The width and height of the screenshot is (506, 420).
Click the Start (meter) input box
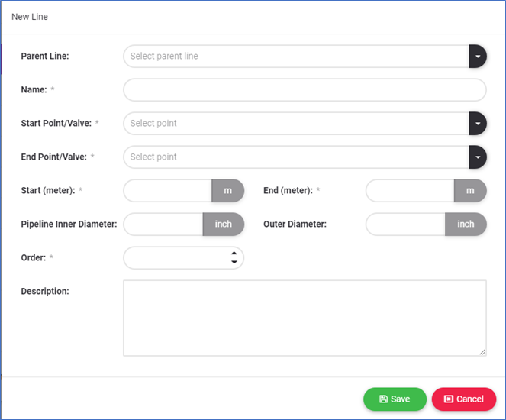168,191
